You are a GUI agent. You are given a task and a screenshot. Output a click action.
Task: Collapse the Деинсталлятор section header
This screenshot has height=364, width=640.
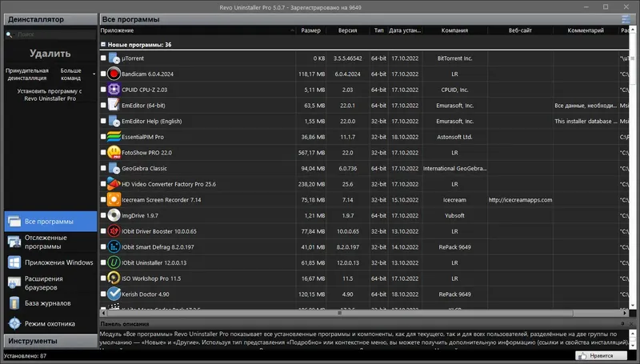tap(50, 19)
